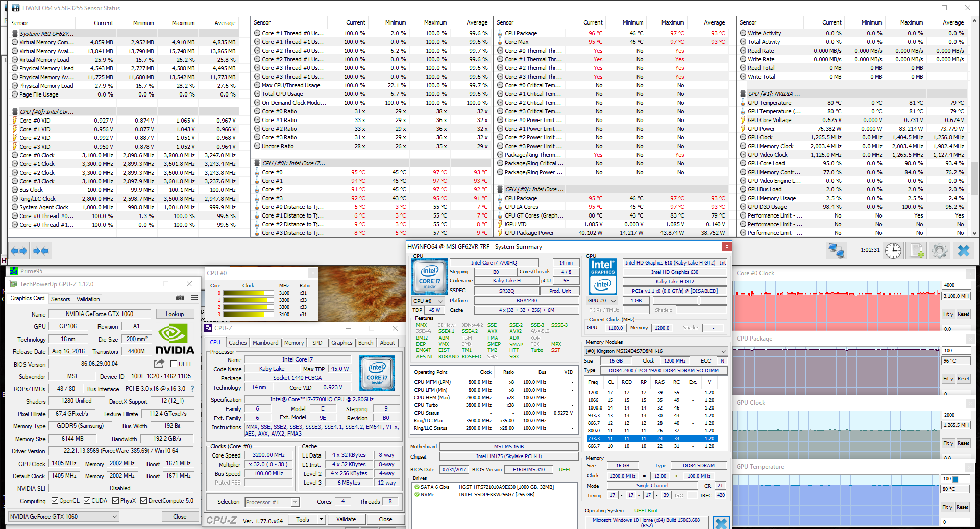
Task: Click the expand columns arrows icon in HWiNFO
Action: (19, 251)
